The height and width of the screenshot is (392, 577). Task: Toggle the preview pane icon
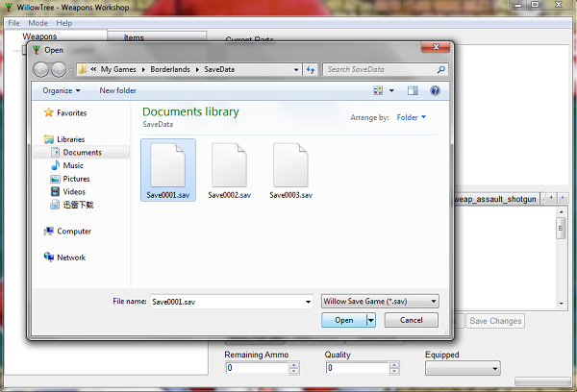(413, 90)
